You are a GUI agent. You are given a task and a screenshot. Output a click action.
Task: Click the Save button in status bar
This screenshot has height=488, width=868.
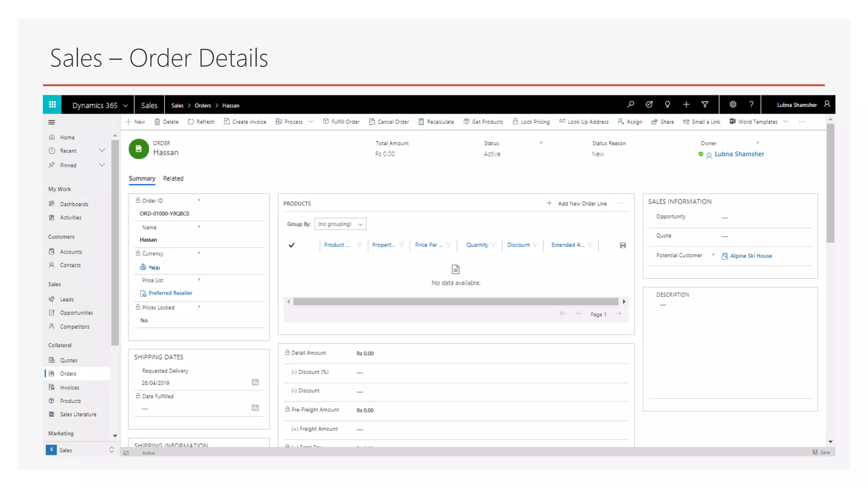coord(821,452)
